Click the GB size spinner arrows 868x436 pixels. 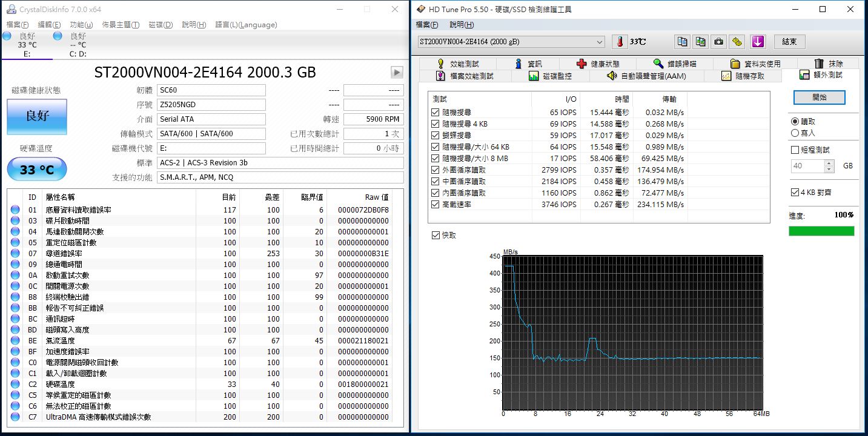[829, 166]
